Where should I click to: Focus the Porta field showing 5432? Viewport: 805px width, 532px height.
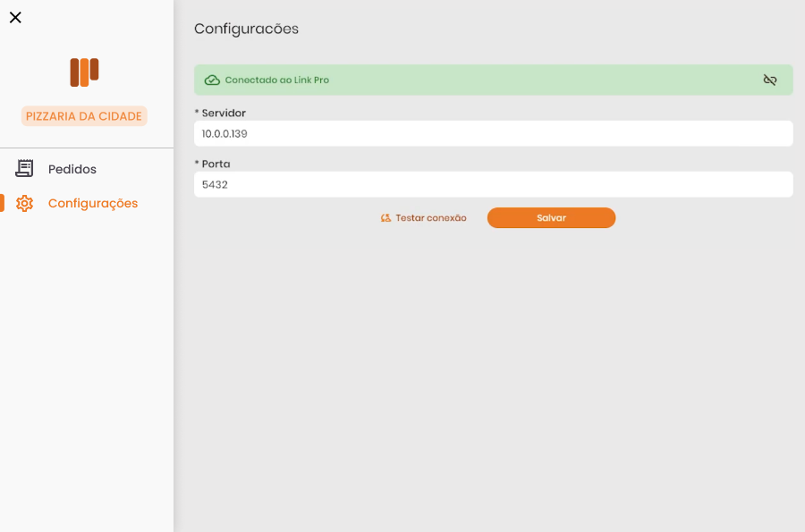(x=493, y=184)
